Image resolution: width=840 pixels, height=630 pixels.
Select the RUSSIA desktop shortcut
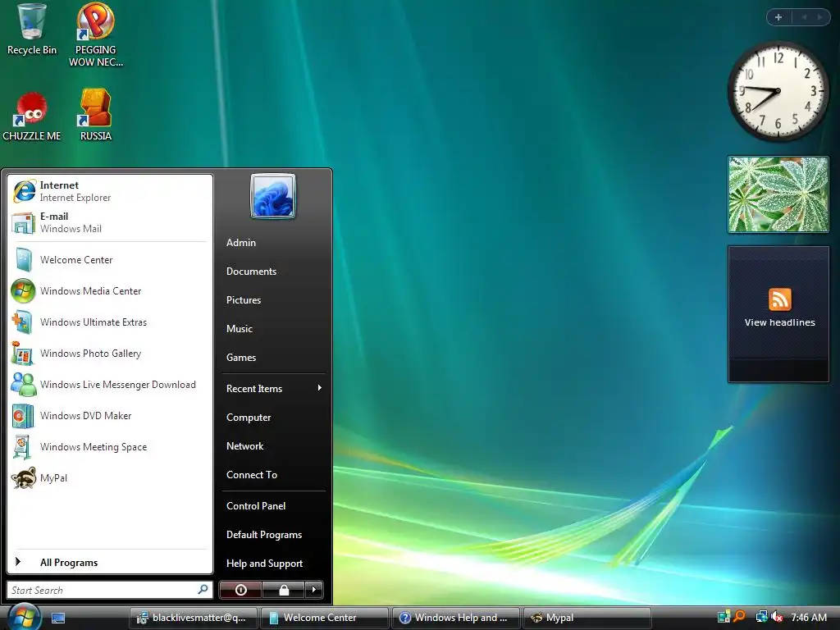(x=95, y=115)
